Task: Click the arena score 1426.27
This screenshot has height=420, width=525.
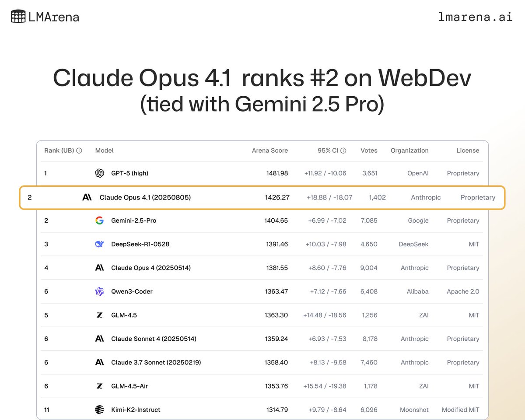Action: point(277,197)
